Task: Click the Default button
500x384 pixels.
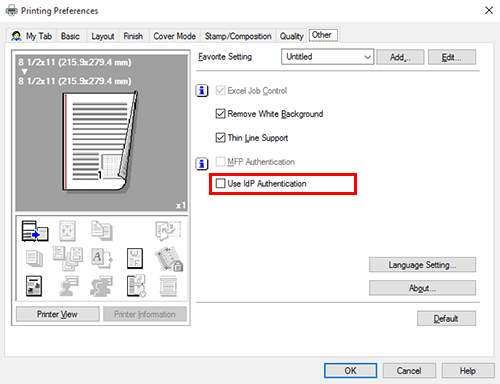Action: (446, 319)
